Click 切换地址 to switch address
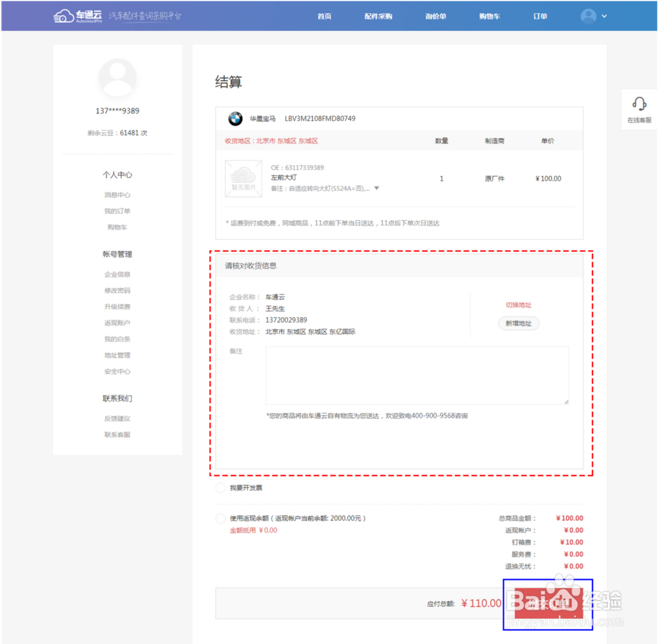Viewport: 659px width, 644px height. pyautogui.click(x=518, y=305)
